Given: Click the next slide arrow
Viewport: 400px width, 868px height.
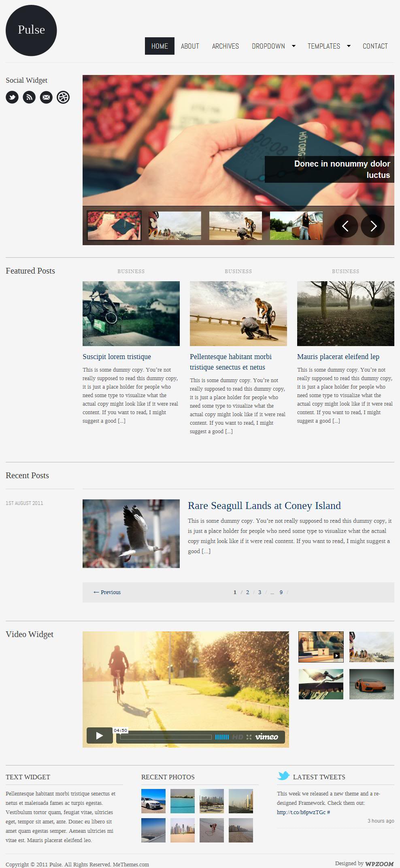Looking at the screenshot, I should point(373,226).
